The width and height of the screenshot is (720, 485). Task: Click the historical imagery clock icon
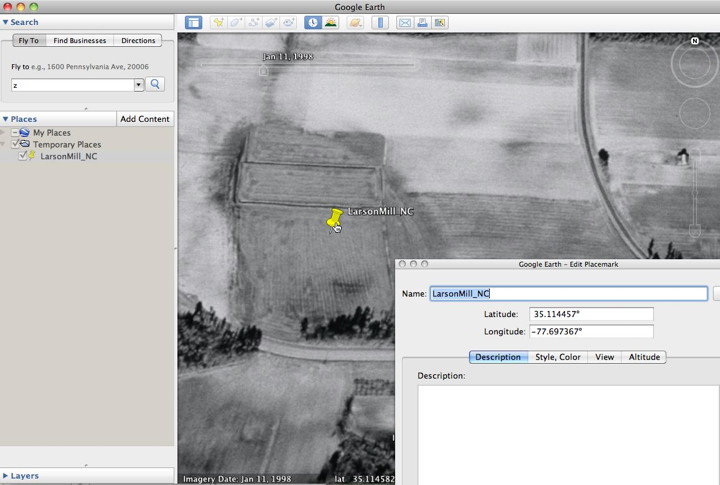313,22
